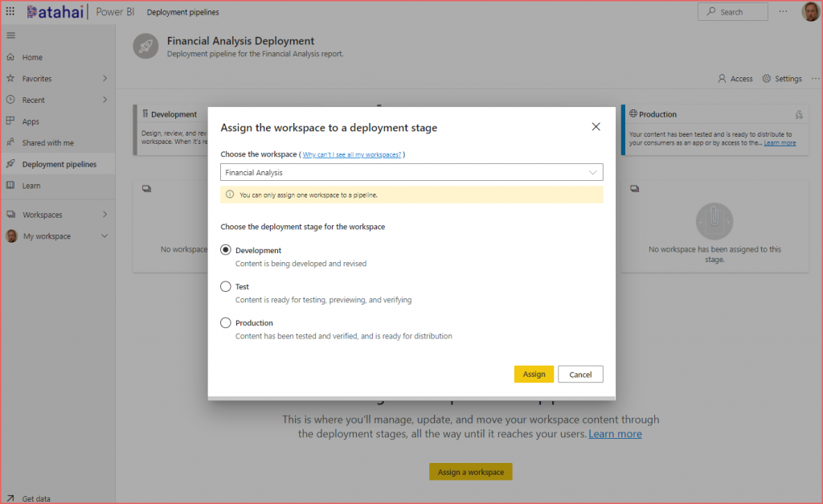Click the Search box in the top bar
The image size is (823, 504).
733,11
